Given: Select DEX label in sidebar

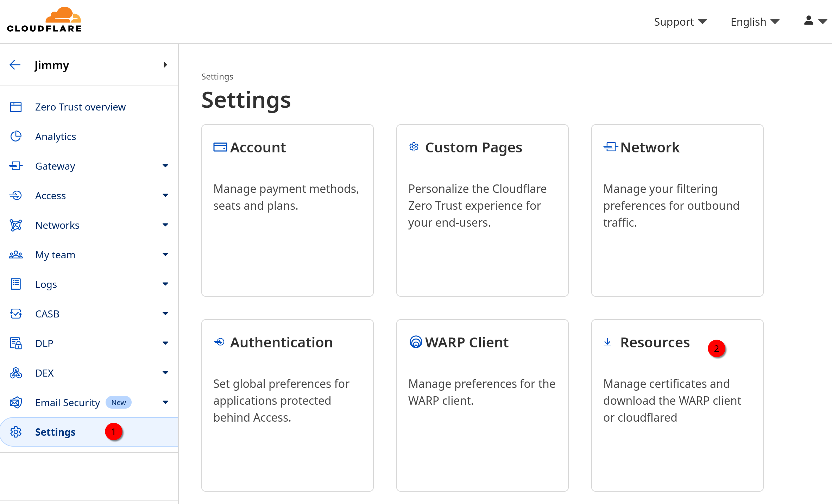Looking at the screenshot, I should pyautogui.click(x=44, y=373).
